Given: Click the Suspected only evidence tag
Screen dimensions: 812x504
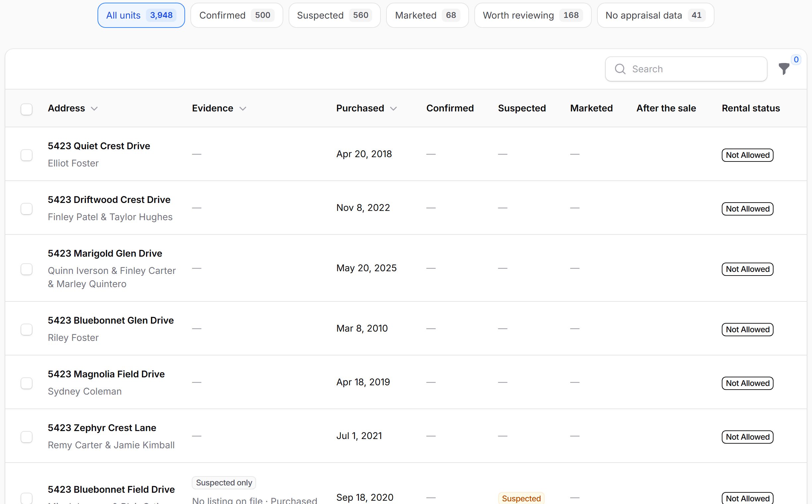Looking at the screenshot, I should (224, 483).
